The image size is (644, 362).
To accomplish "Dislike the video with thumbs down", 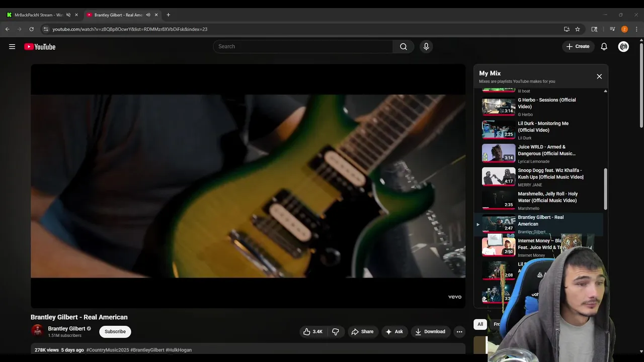I will coord(336,332).
